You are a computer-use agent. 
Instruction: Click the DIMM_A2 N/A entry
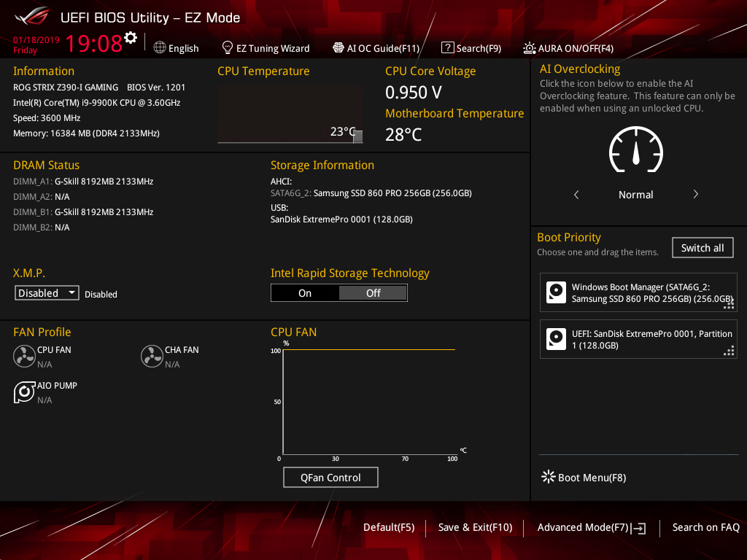tap(42, 197)
